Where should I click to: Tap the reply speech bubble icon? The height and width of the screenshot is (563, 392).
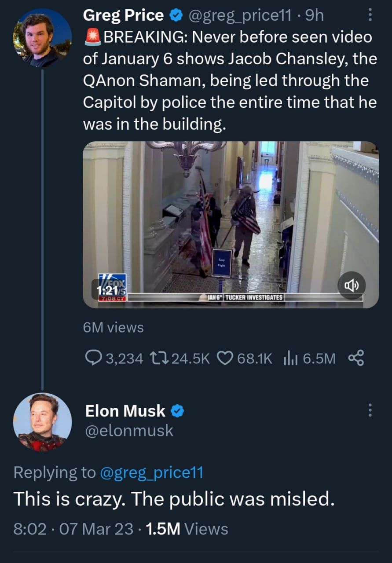point(93,358)
